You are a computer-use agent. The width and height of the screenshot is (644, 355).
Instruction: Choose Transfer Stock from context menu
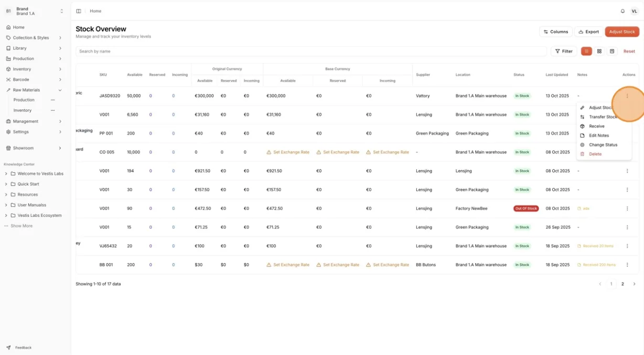click(x=604, y=117)
